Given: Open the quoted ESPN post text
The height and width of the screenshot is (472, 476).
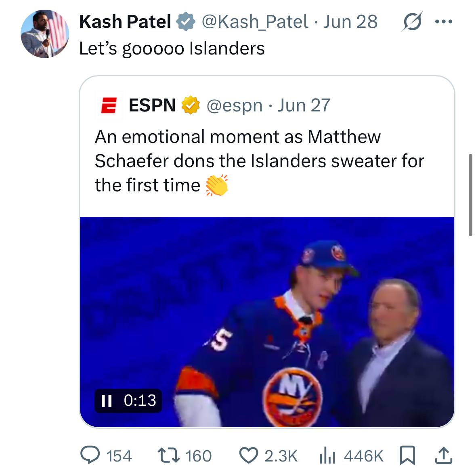Looking at the screenshot, I should [259, 161].
